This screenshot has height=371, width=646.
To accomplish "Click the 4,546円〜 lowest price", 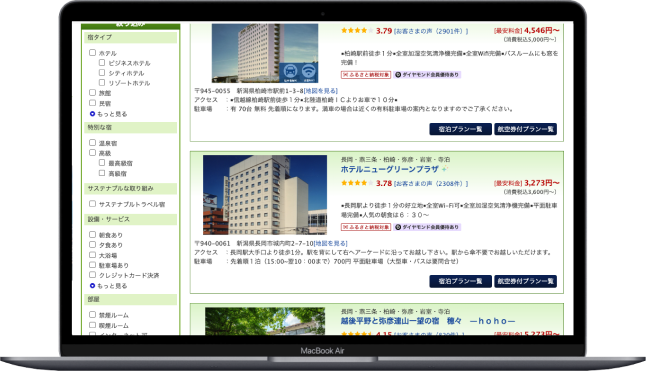I will pos(541,30).
